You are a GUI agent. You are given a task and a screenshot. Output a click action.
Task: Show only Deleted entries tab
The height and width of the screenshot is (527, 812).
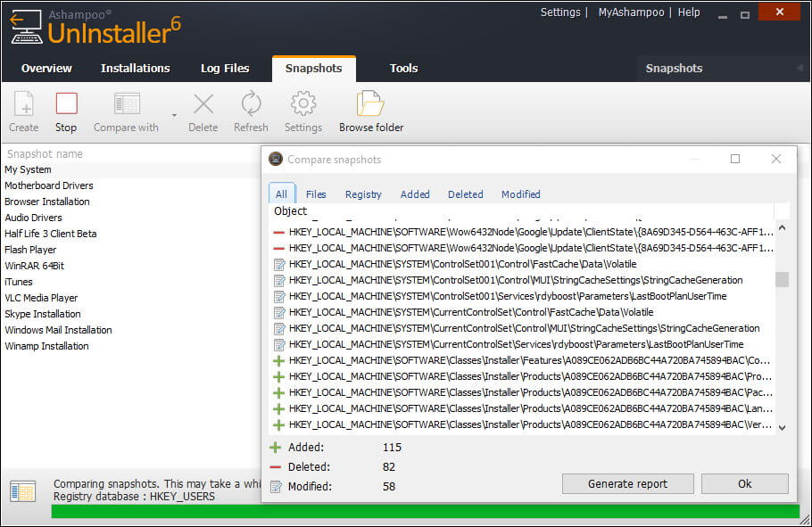pos(465,194)
